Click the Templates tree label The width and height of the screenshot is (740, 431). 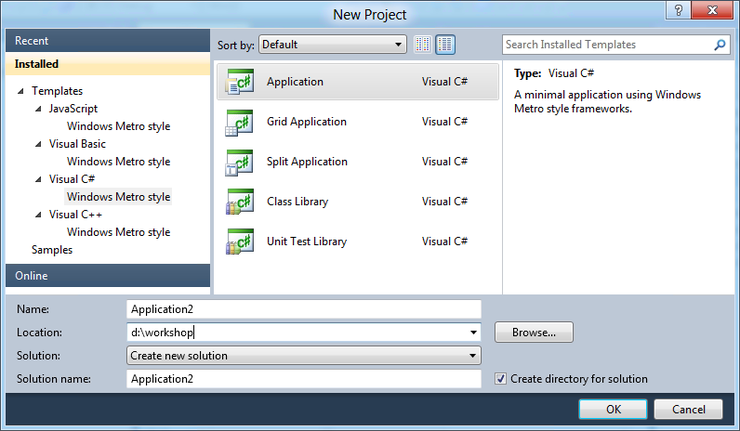pos(57,91)
